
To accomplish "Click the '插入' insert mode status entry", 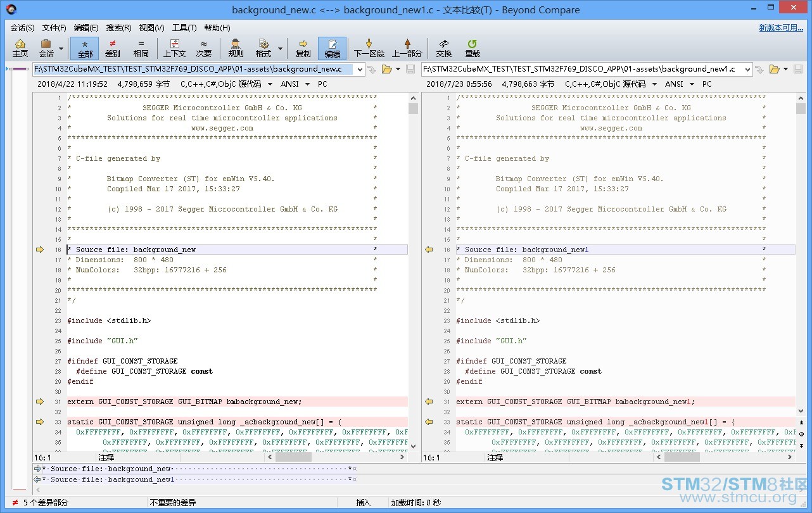I will point(363,503).
